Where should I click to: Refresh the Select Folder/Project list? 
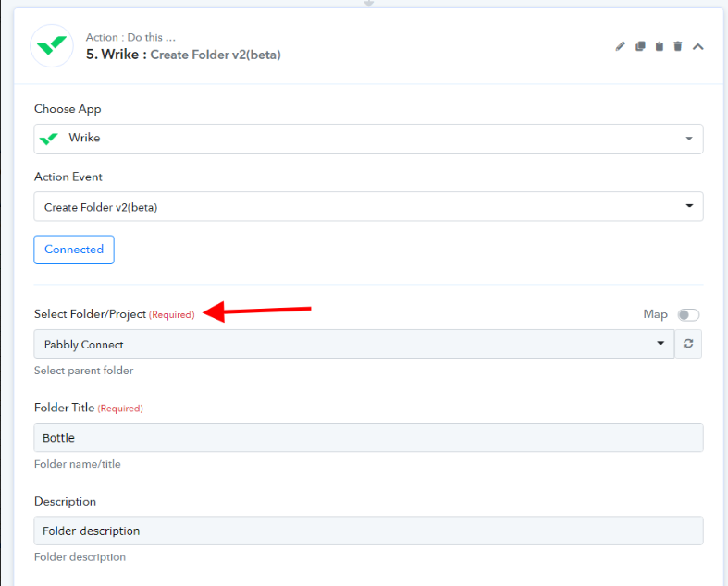[688, 344]
